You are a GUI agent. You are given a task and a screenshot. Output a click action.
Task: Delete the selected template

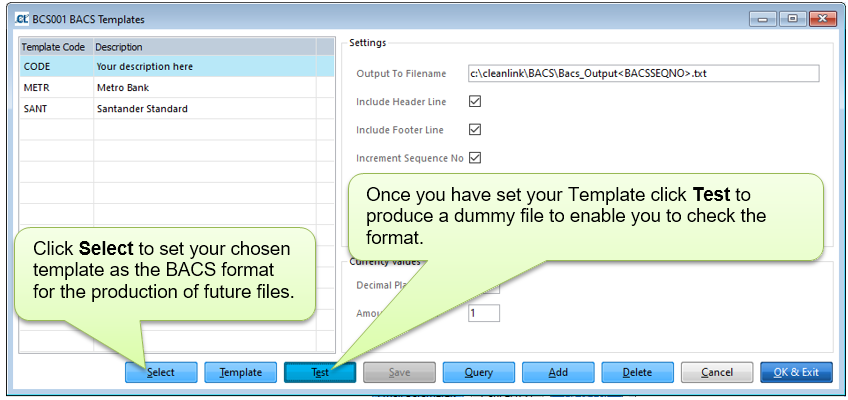pyautogui.click(x=637, y=372)
